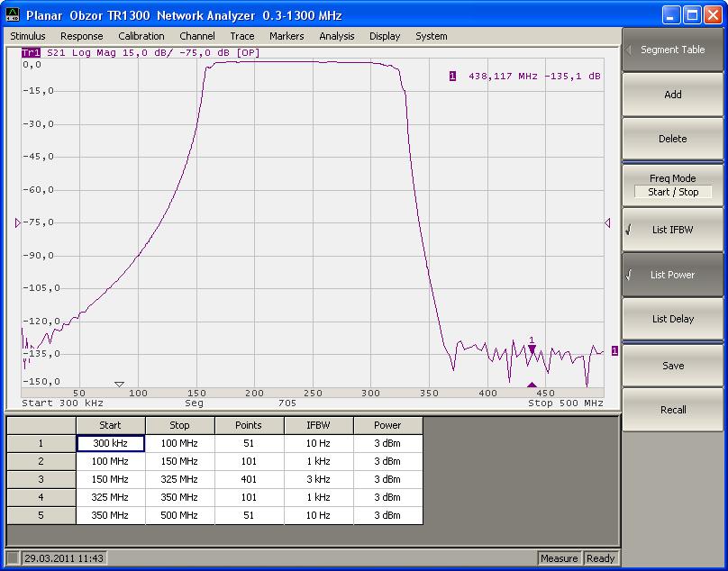
Task: Select the Points cell 401 in row 3
Action: (x=249, y=479)
